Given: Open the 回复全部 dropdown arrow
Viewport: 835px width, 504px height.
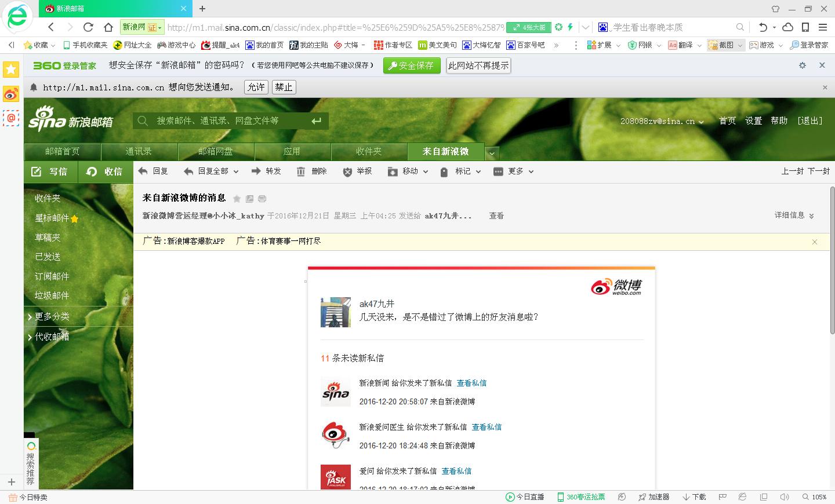Looking at the screenshot, I should click(235, 171).
